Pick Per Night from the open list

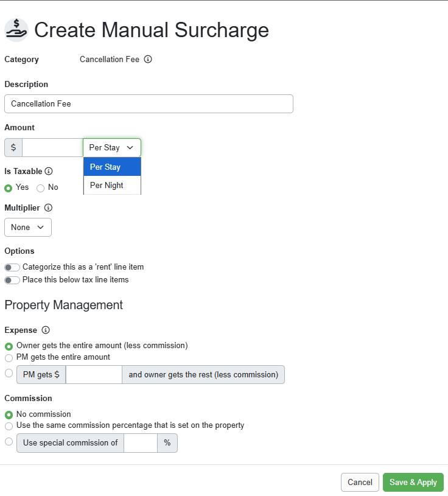[x=112, y=185]
